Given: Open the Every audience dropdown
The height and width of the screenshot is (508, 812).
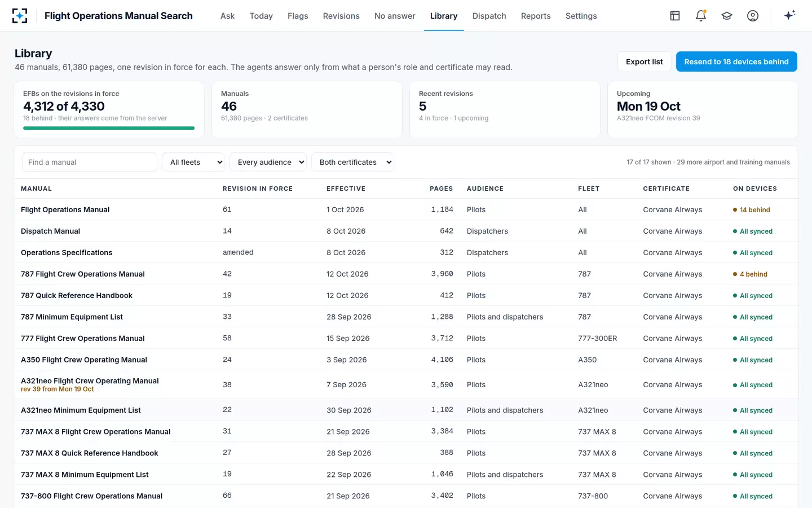Looking at the screenshot, I should [x=268, y=162].
